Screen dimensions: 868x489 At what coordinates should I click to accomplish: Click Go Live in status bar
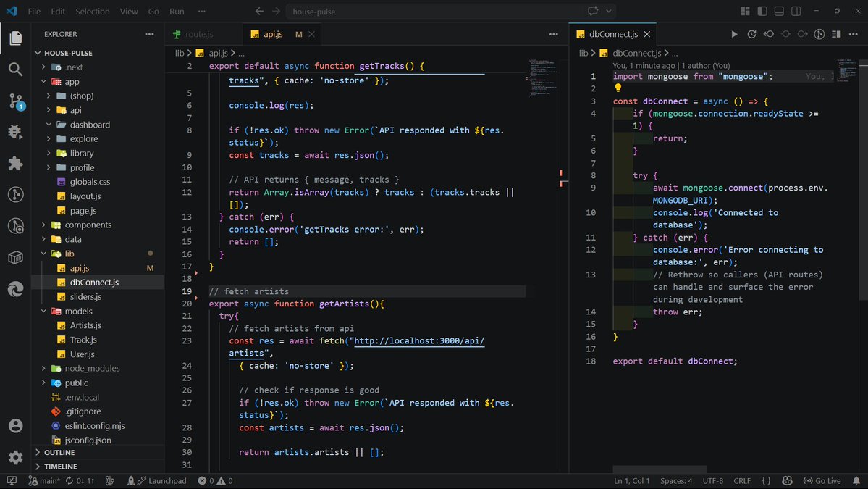click(x=822, y=480)
